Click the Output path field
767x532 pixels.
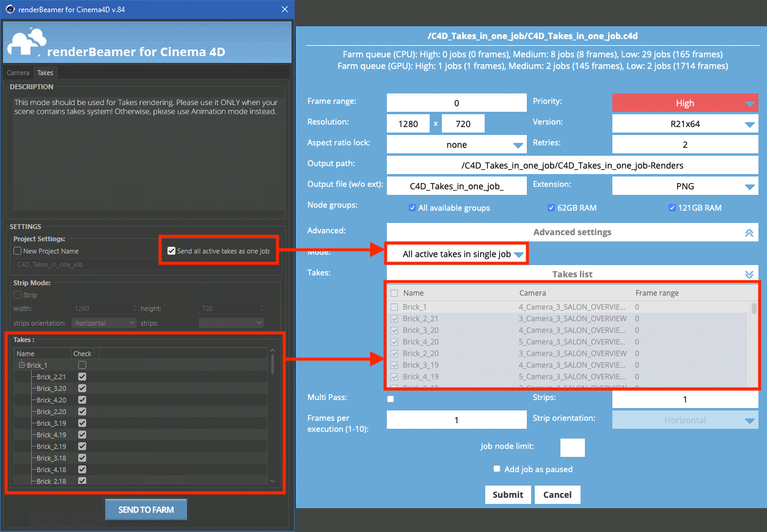tap(573, 166)
